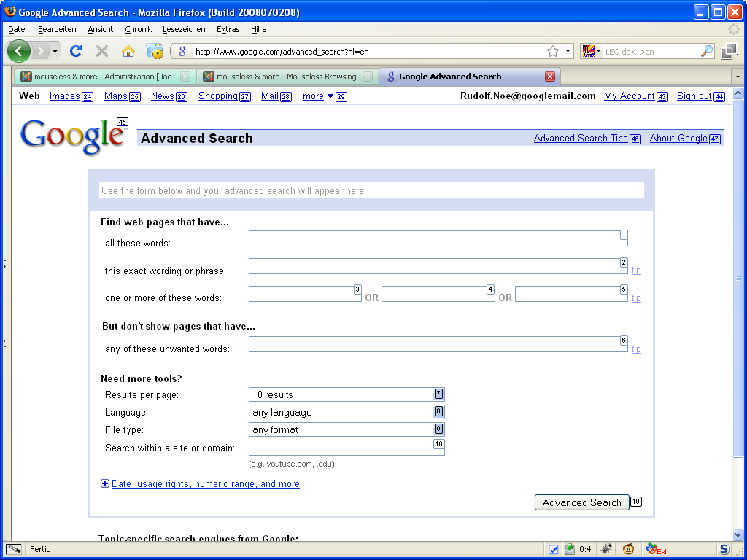Click the Home icon in toolbar
The image size is (747, 560).
pos(128,51)
